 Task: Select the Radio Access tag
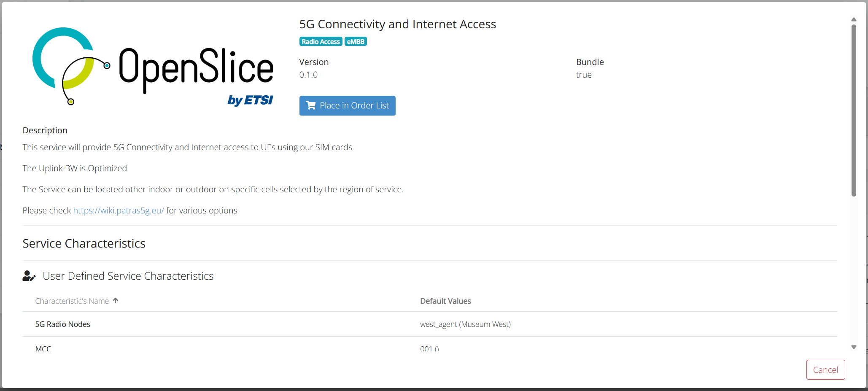tap(321, 42)
